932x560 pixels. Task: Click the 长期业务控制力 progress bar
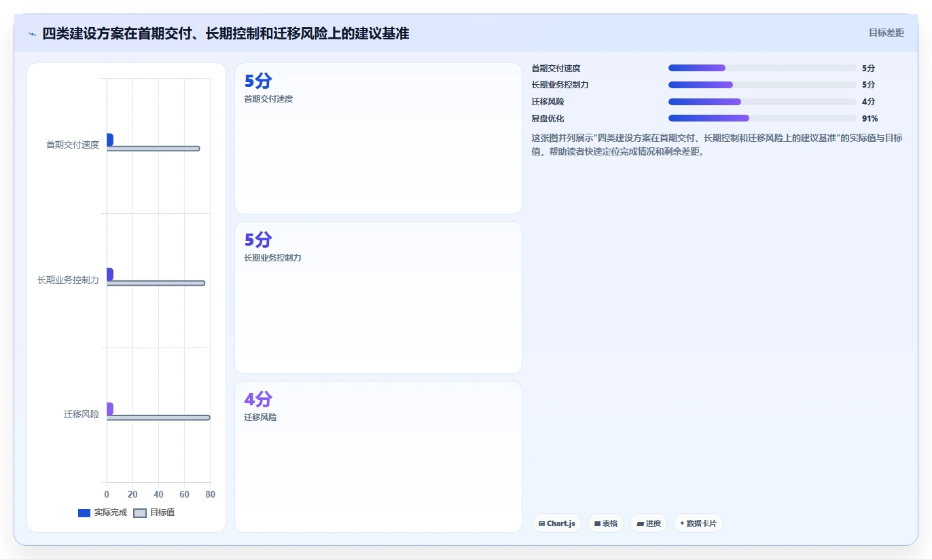762,85
